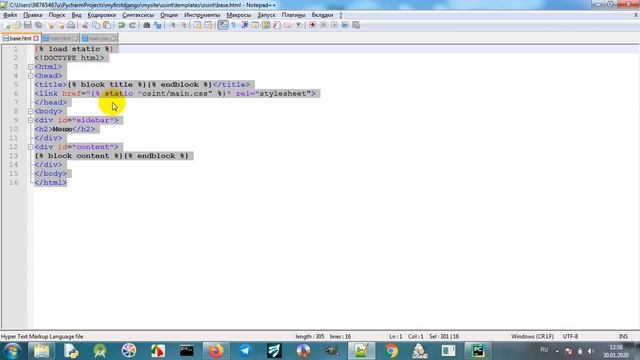
Task: Open the Синтаксисы menu
Action: point(138,15)
